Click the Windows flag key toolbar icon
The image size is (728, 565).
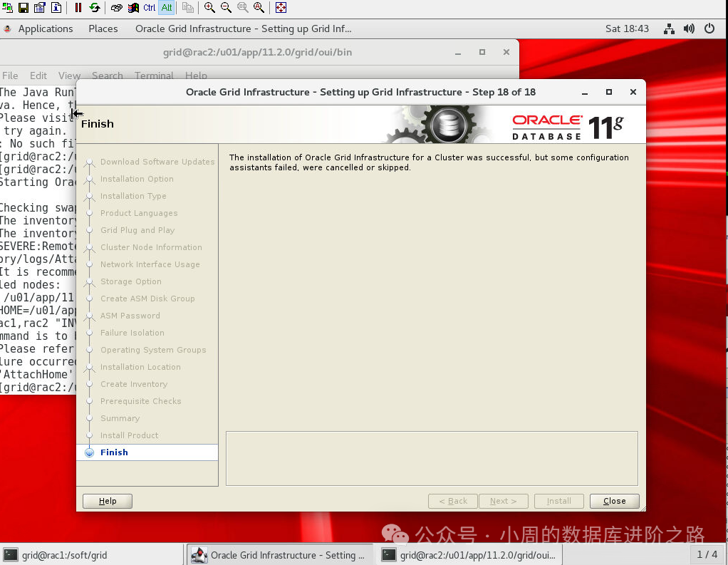[133, 7]
